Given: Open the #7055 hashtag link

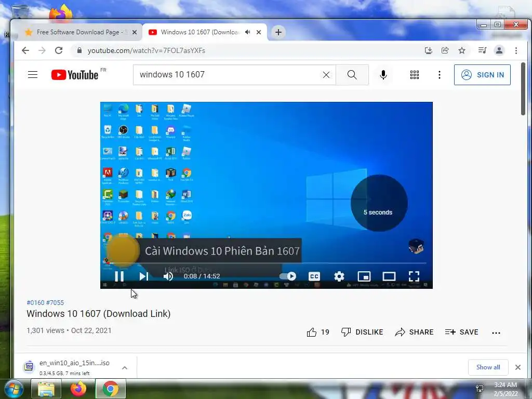Looking at the screenshot, I should (x=55, y=303).
